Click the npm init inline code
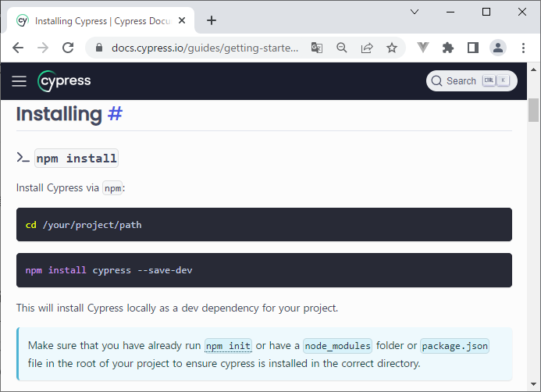 (x=228, y=346)
